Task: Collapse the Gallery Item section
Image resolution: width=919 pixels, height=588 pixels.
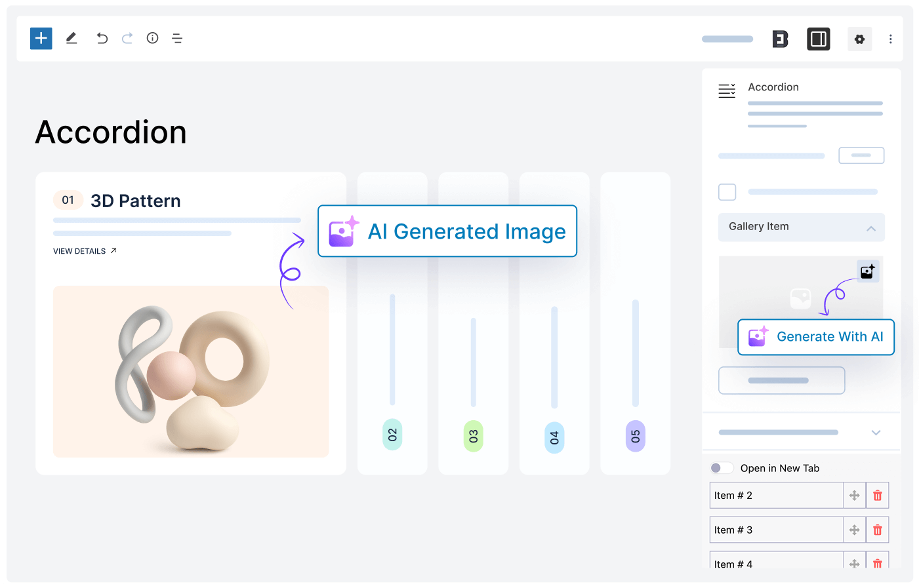Action: [x=871, y=227]
